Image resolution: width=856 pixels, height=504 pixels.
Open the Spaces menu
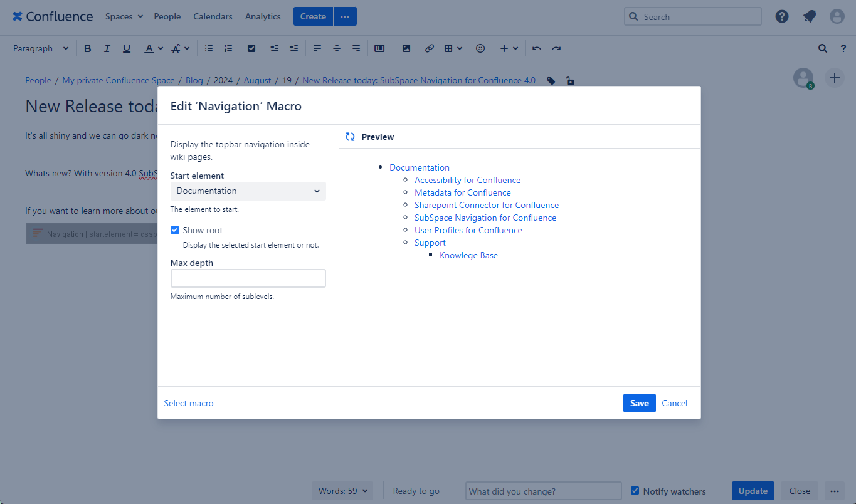[124, 17]
